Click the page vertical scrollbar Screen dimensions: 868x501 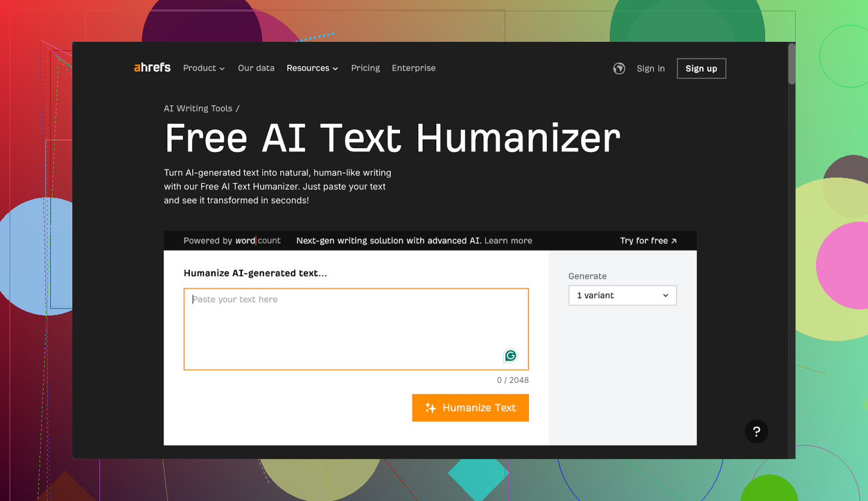coord(792,65)
